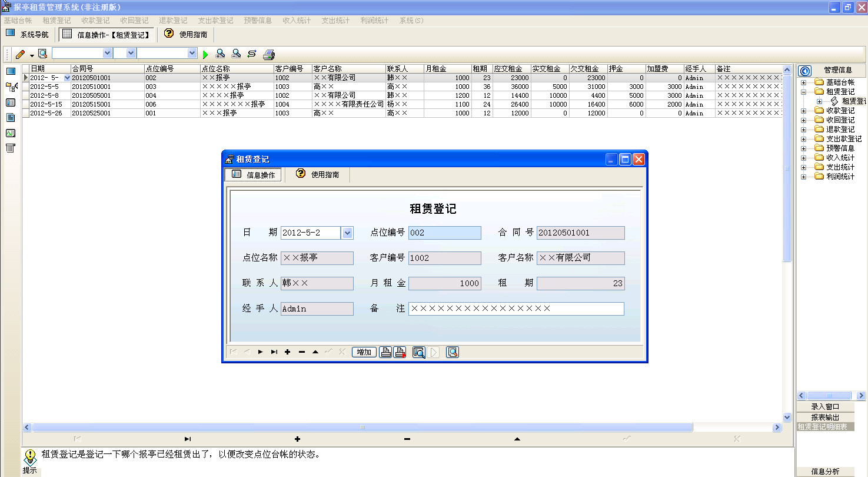Run the query with the green play icon
Viewport: 868px width, 477px height.
[x=205, y=55]
